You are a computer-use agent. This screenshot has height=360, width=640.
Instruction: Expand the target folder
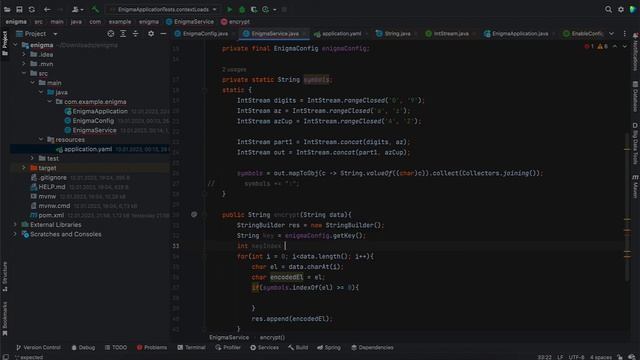pyautogui.click(x=24, y=168)
